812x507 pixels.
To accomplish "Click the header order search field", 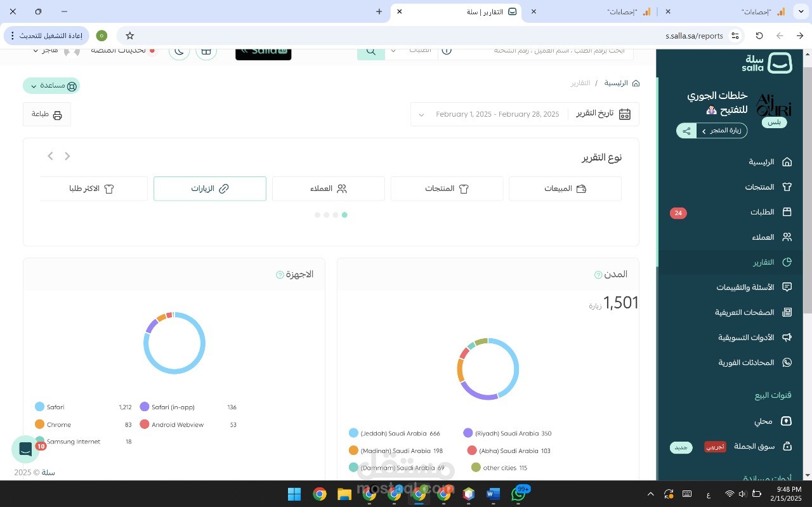I will tap(542, 51).
